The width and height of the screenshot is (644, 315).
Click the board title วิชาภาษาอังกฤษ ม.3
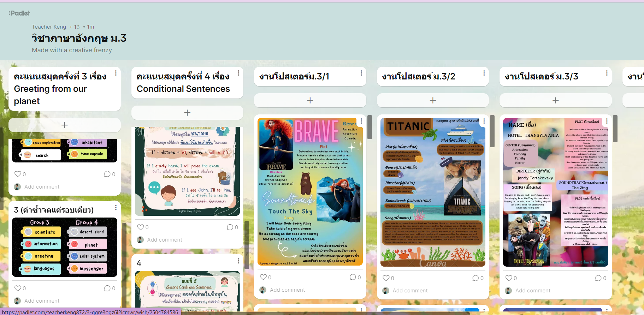click(79, 38)
